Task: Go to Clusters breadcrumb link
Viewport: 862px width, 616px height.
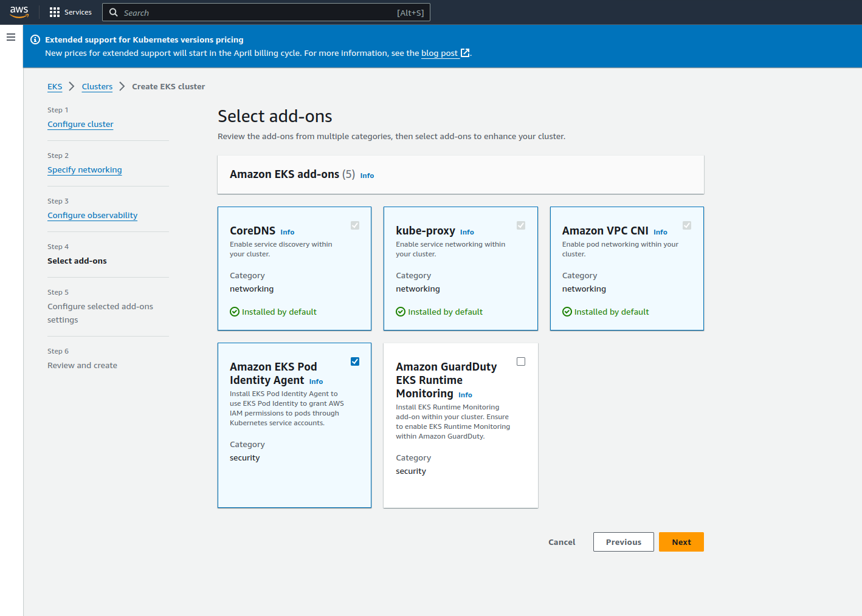Action: (97, 86)
